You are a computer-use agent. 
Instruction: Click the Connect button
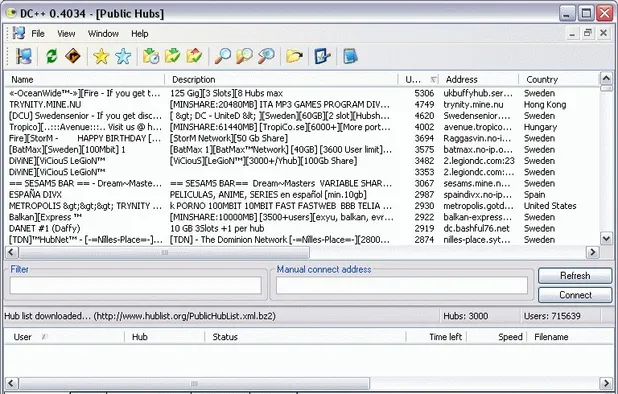pyautogui.click(x=575, y=295)
